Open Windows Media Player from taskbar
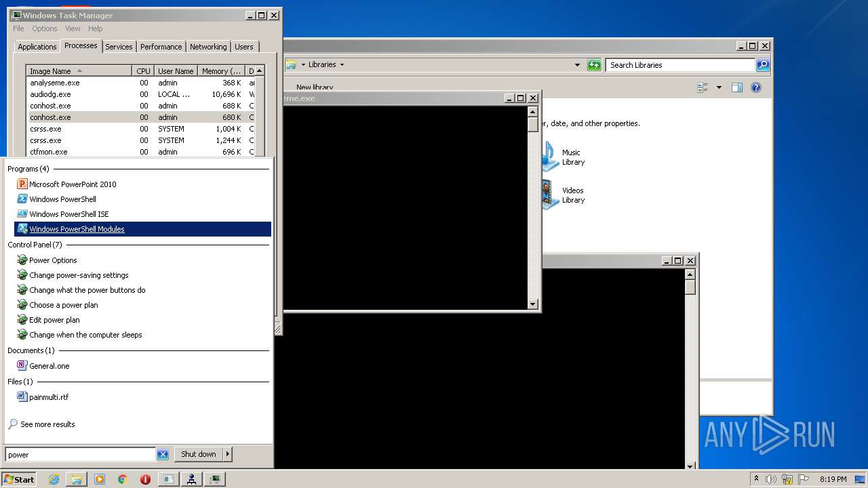 pyautogui.click(x=100, y=479)
